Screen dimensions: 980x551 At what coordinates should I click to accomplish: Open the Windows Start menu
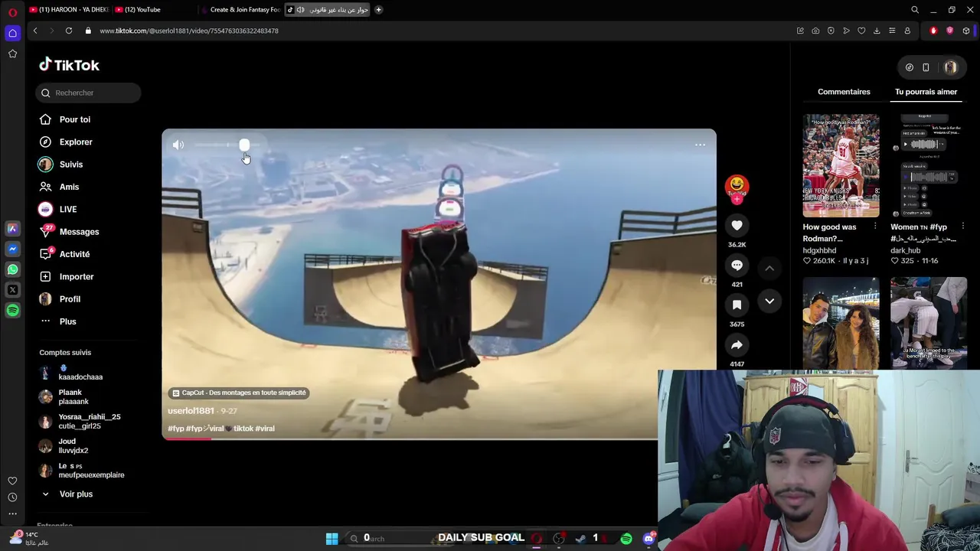(332, 539)
